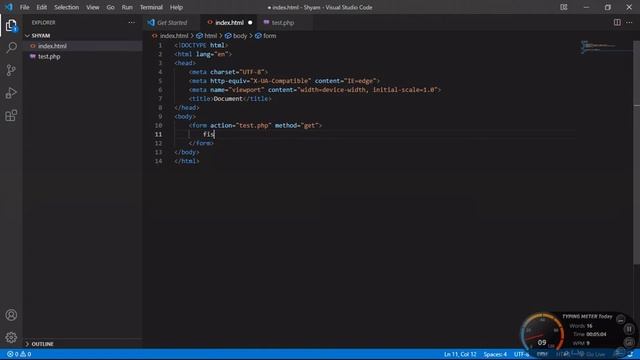Open the Edit menu
This screenshot has width=640, height=360.
coord(42,7)
